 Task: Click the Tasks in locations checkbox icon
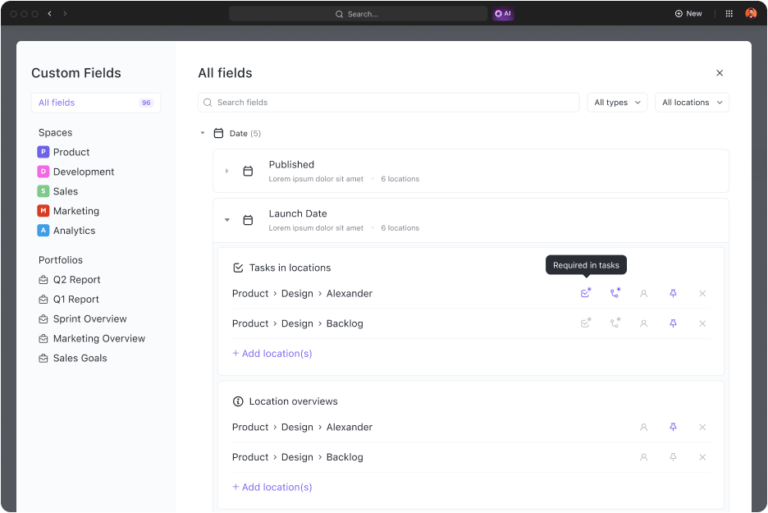[x=238, y=268]
